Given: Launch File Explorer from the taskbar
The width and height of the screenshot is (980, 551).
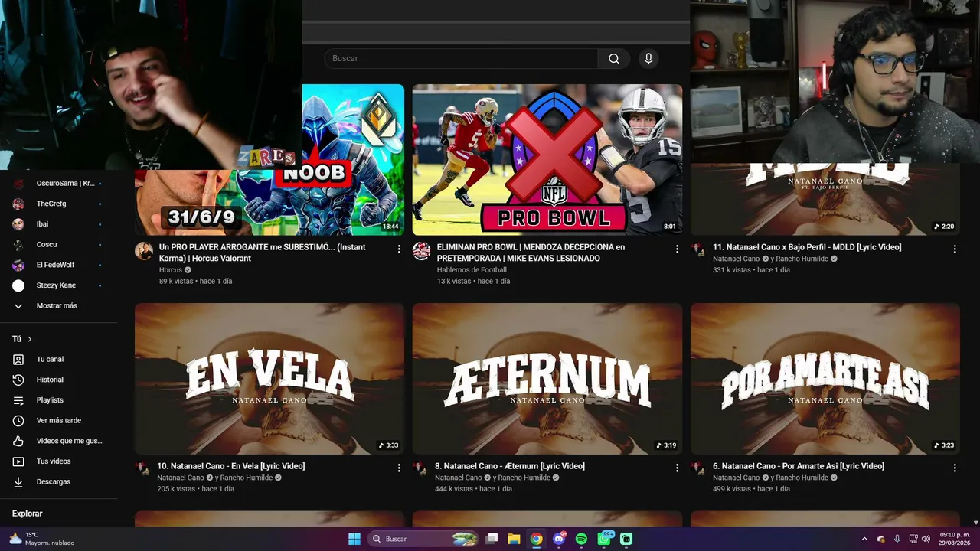Looking at the screenshot, I should point(514,539).
